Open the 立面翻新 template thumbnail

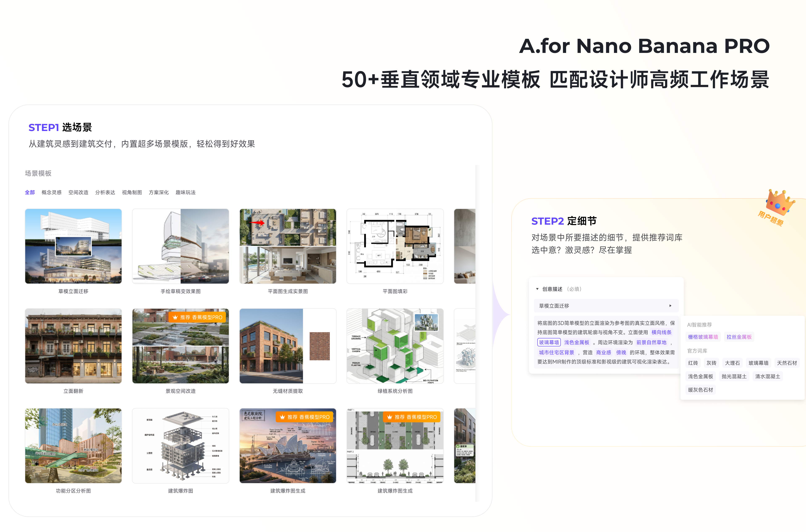pyautogui.click(x=73, y=346)
